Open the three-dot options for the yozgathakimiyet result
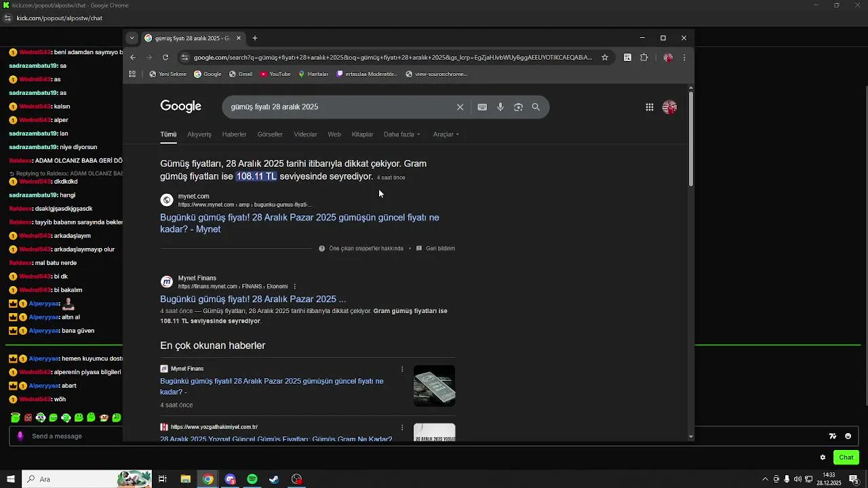The image size is (868, 488). pyautogui.click(x=402, y=428)
